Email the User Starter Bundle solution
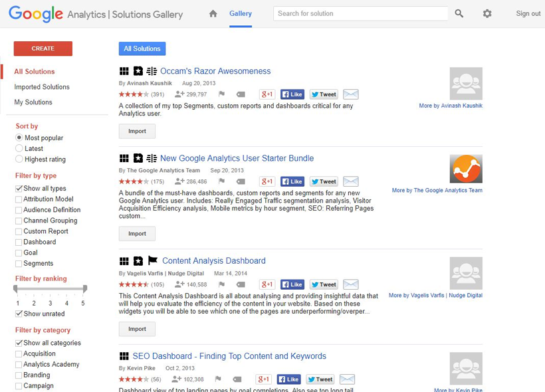545x392 pixels. point(351,181)
